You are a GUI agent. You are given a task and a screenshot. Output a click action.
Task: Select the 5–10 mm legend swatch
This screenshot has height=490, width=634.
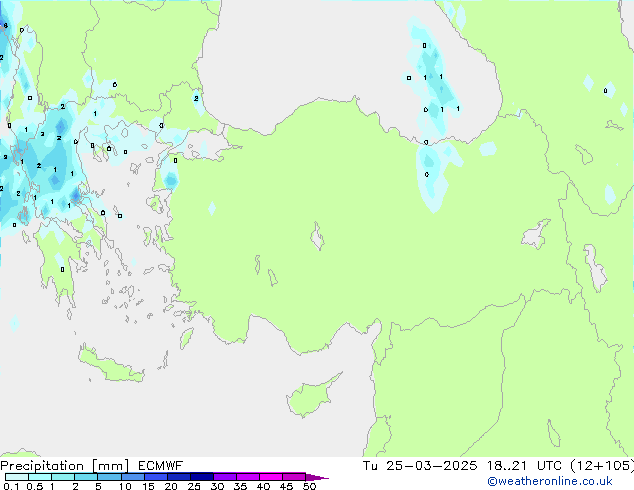point(109,477)
